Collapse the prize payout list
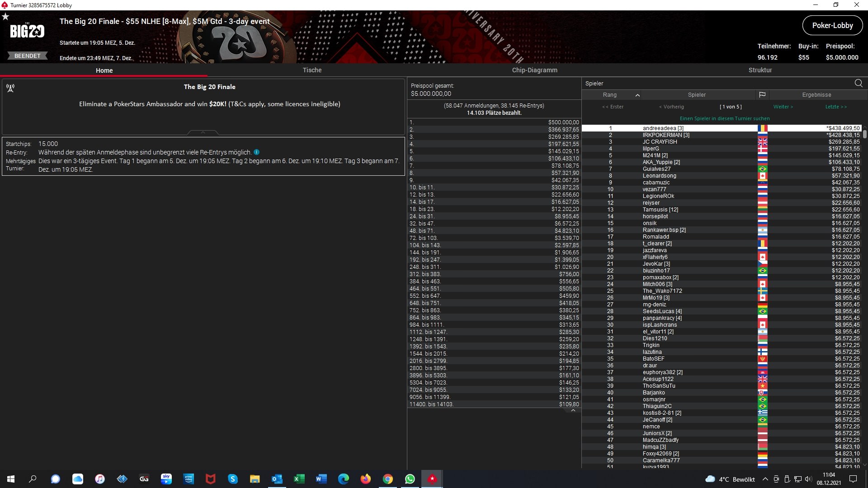This screenshot has height=488, width=868. 573,411
